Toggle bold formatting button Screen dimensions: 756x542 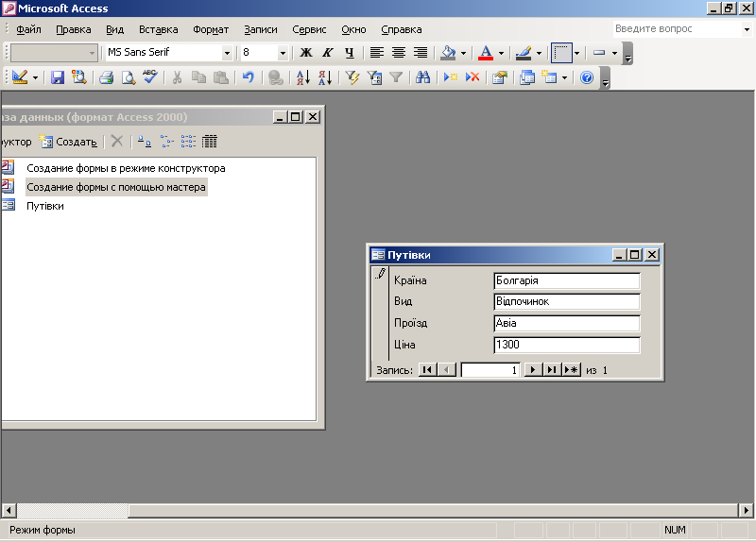(x=305, y=53)
